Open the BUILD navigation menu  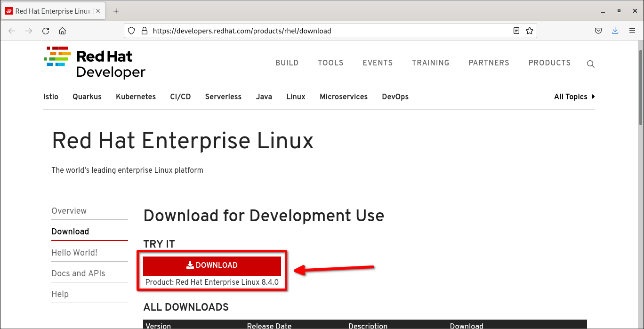[x=287, y=63]
